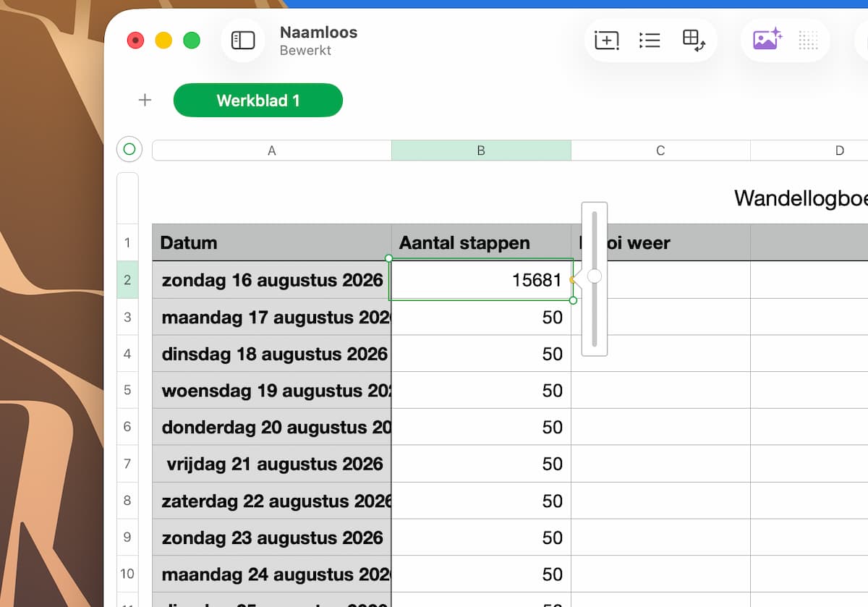Switch to the Werkblad 1 tab

[x=258, y=100]
